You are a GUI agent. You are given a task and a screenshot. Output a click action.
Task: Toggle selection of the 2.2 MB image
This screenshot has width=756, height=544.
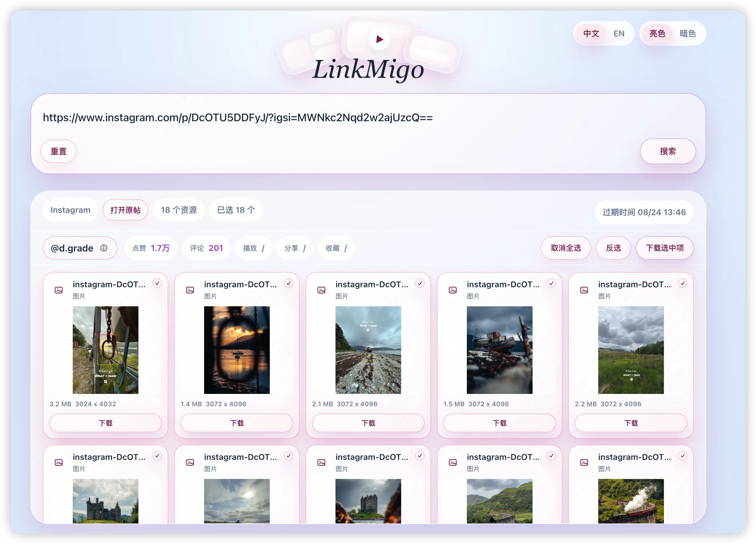coord(683,283)
